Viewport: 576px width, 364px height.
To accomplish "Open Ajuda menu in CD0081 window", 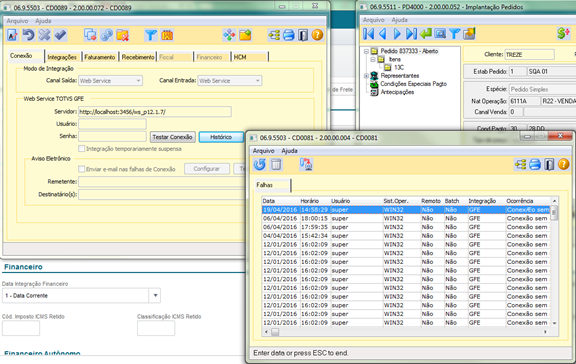I will [x=289, y=151].
